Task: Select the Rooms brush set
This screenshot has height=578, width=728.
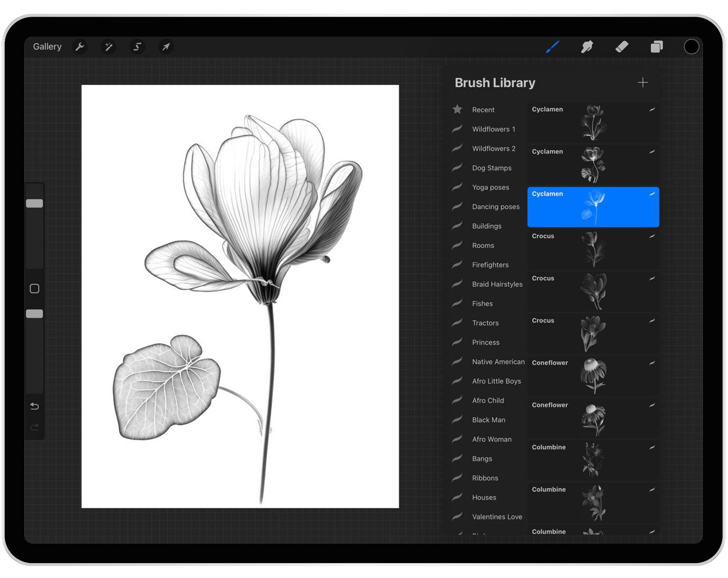Action: pos(488,246)
